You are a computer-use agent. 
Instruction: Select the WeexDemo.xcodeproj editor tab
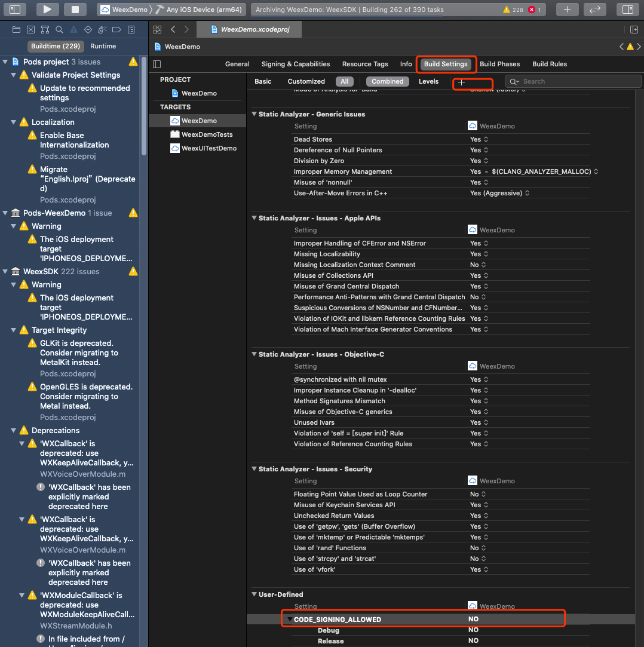point(249,29)
